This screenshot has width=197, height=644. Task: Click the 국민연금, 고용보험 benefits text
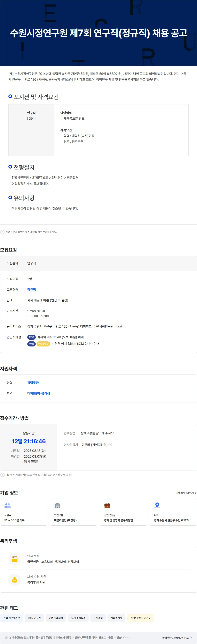point(53,562)
